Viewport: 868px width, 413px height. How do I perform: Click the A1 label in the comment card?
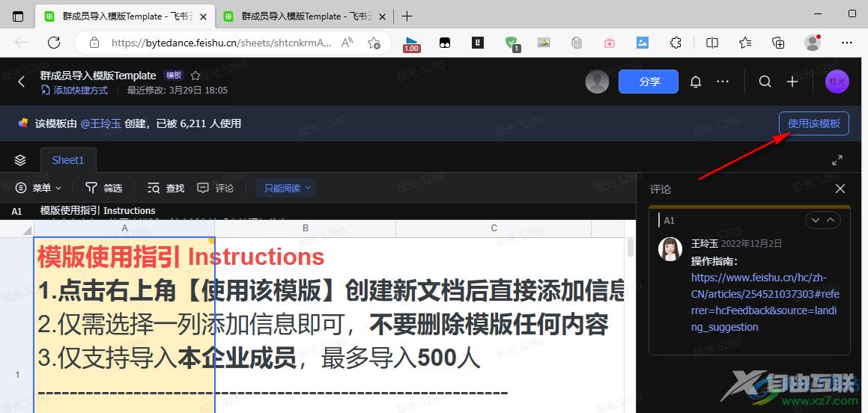coord(669,220)
